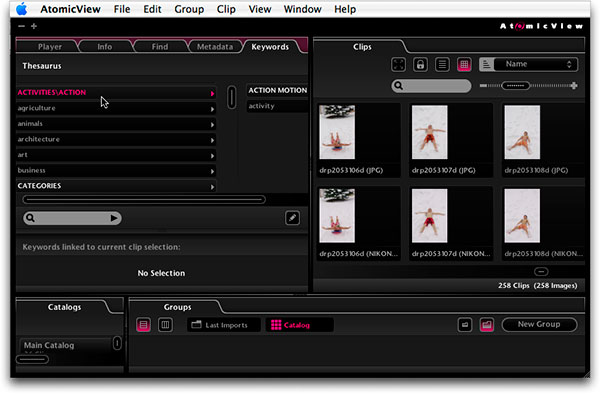Viewport: 600px width, 394px height.
Task: Open the AtomicView application menu
Action: tap(70, 9)
